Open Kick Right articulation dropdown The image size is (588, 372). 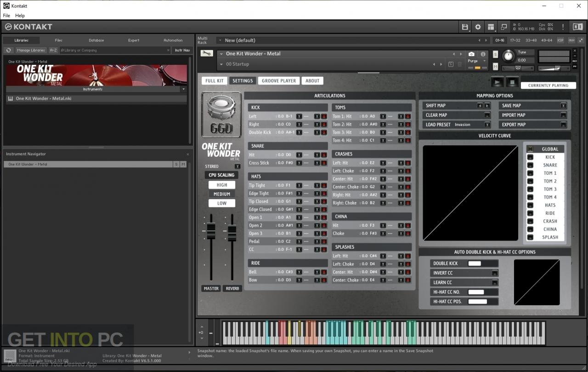click(x=299, y=125)
